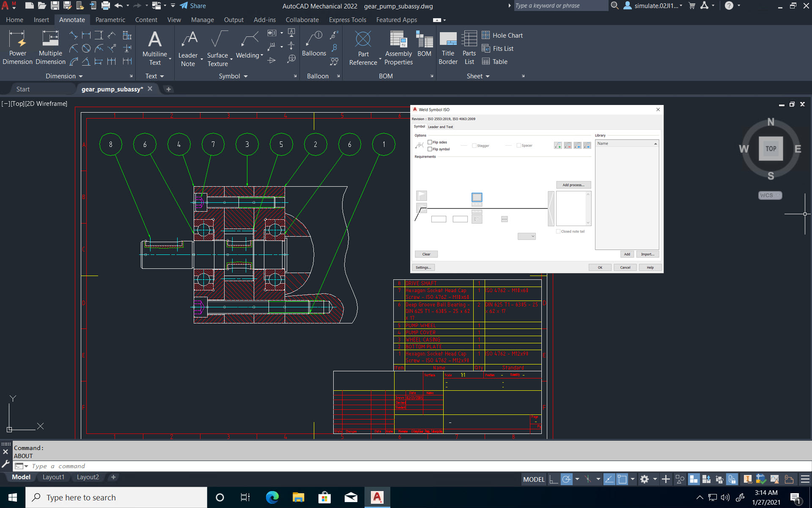Click the weld flag button in dialog
Viewport: 812px width, 508px height.
(422, 195)
